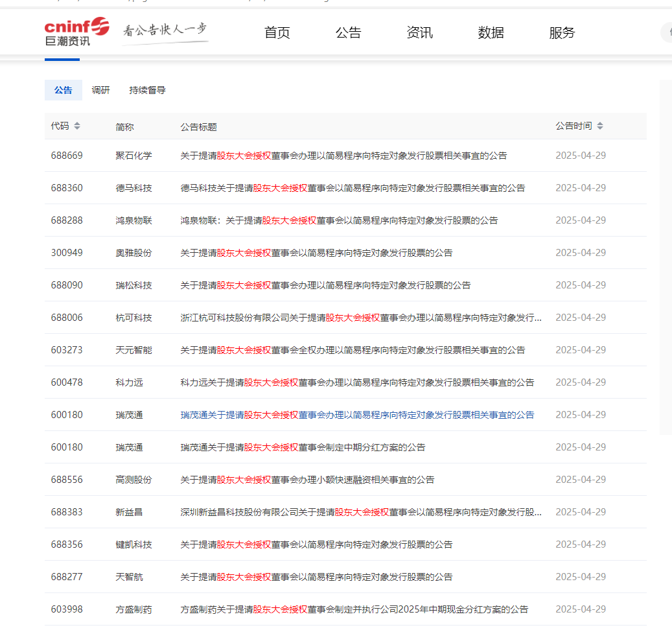Open 方盛制药 2025年中期现金分红 announcement link
The width and height of the screenshot is (672, 632).
354,609
